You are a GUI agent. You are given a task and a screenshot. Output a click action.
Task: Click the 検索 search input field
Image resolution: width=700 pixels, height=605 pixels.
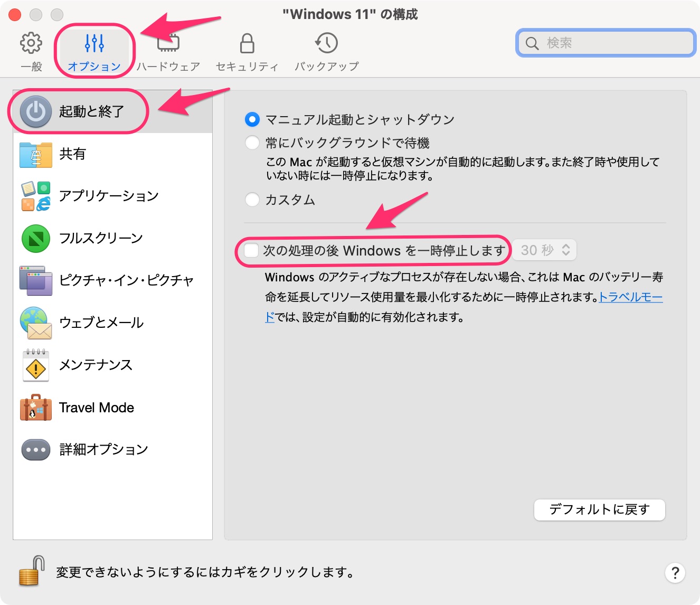click(x=606, y=43)
